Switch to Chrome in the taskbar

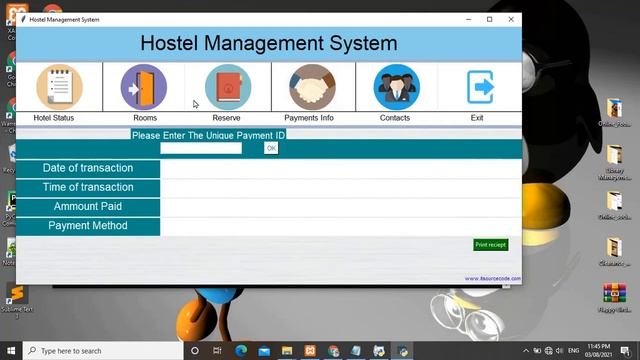[333, 351]
